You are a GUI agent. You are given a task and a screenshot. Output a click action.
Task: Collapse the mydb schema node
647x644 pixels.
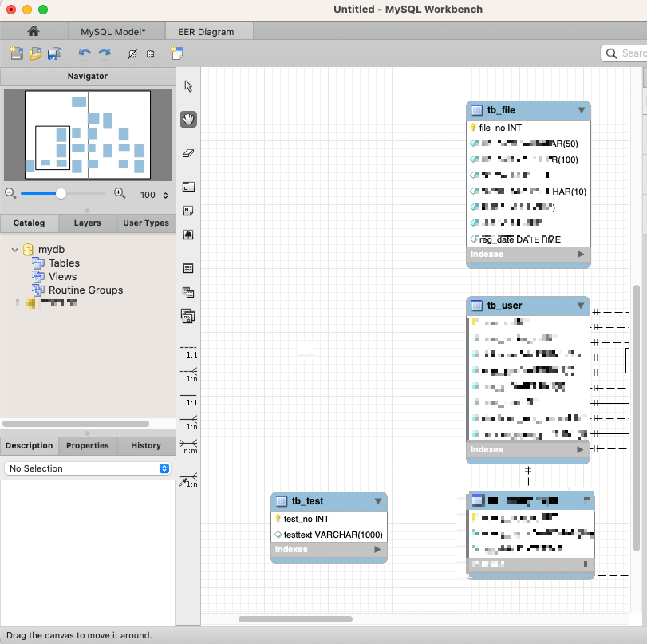(15, 250)
